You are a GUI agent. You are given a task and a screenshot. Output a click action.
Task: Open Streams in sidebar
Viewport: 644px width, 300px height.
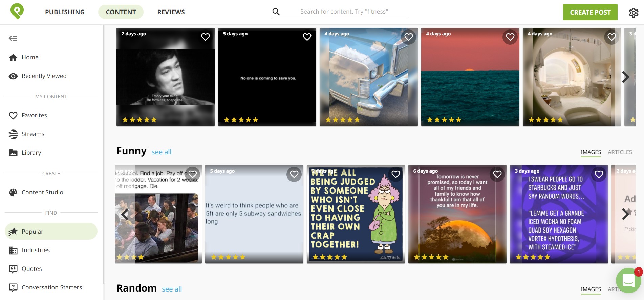coord(51,134)
